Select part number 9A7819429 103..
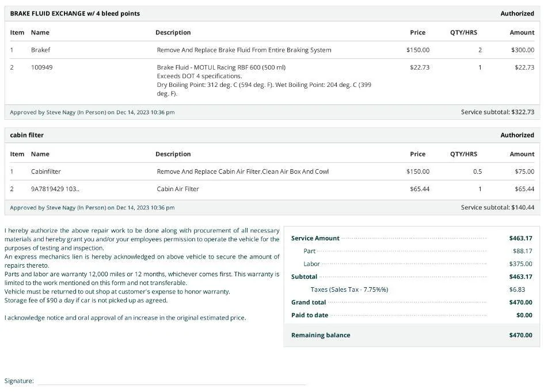The image size is (544, 392). pyautogui.click(x=55, y=189)
